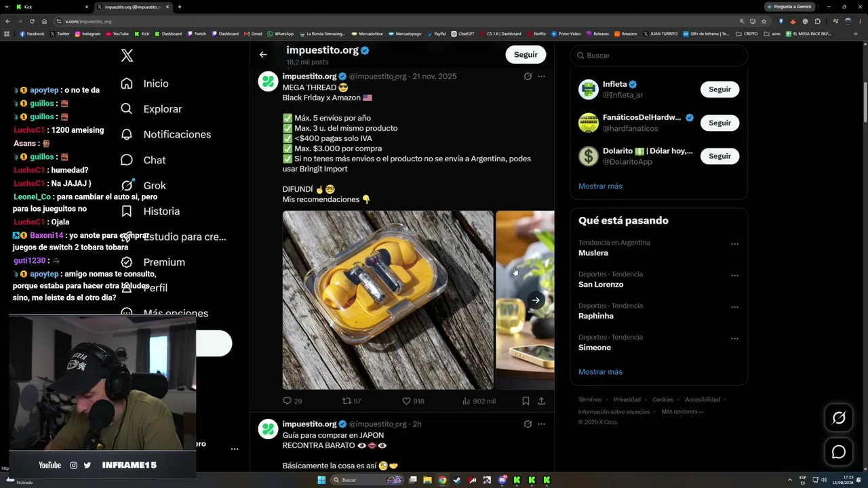Follow FanáticosDelHardware account

[x=719, y=123]
